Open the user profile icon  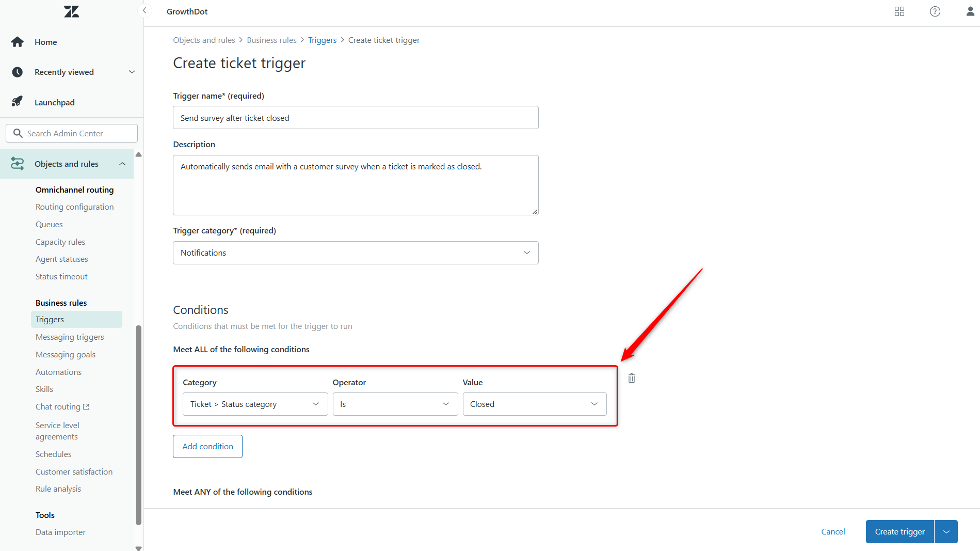pyautogui.click(x=970, y=11)
